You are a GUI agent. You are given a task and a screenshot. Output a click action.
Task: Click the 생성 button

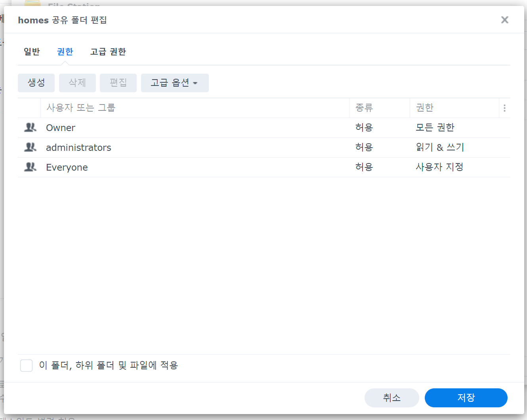[36, 83]
